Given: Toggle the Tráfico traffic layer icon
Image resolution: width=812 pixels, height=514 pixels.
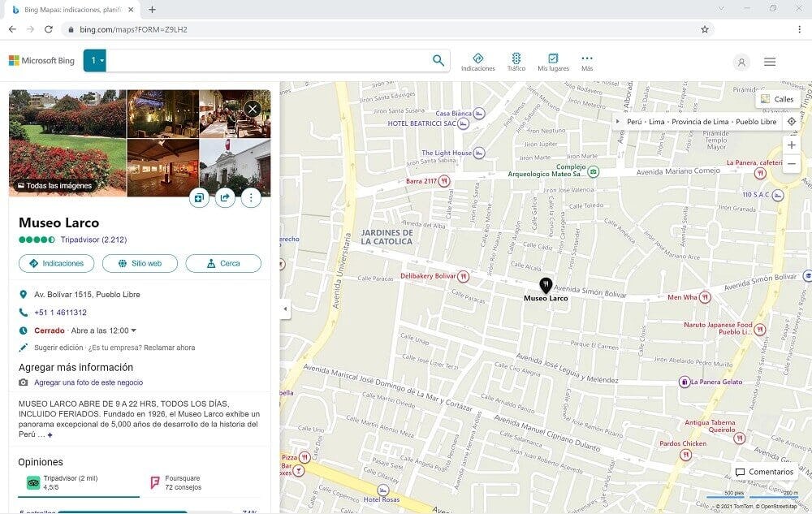Looking at the screenshot, I should 516,58.
